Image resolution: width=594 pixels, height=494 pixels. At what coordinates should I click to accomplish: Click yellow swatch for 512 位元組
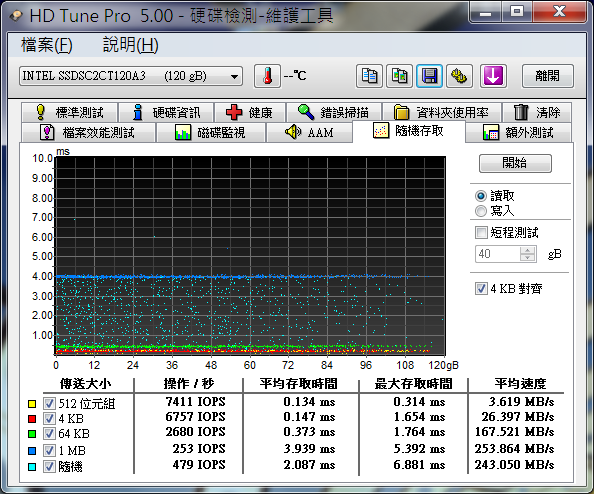32,404
